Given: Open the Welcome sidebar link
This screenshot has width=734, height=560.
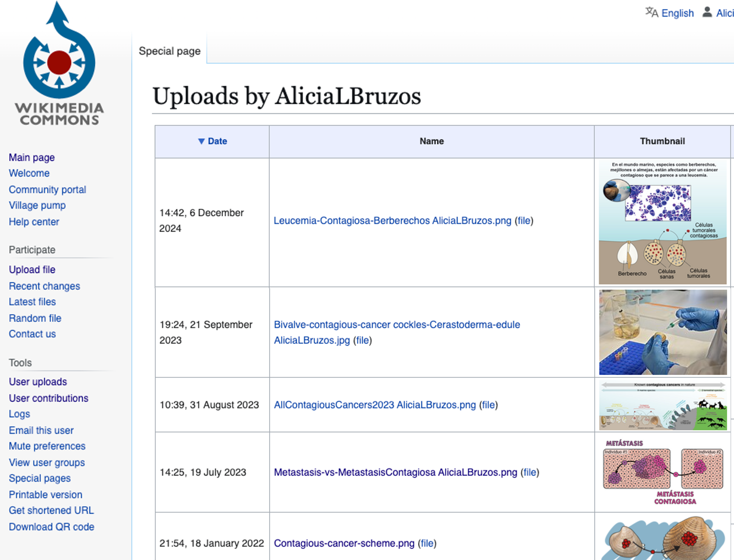Looking at the screenshot, I should 29,173.
